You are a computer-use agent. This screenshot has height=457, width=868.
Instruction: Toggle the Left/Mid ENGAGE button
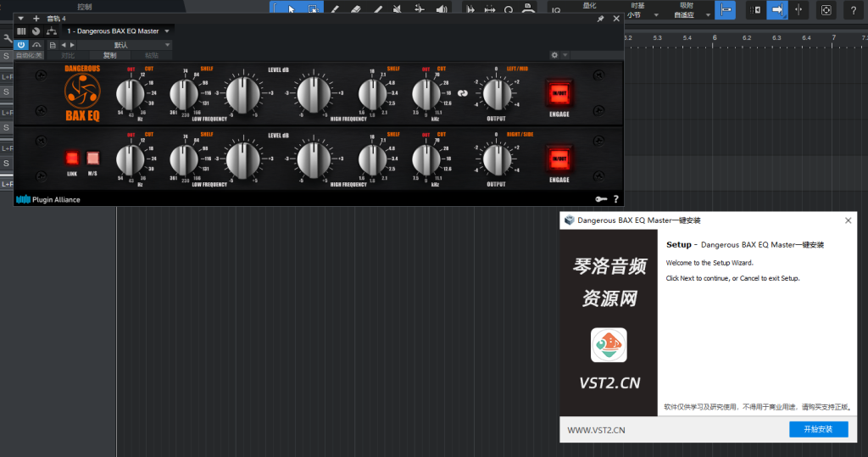coord(559,93)
